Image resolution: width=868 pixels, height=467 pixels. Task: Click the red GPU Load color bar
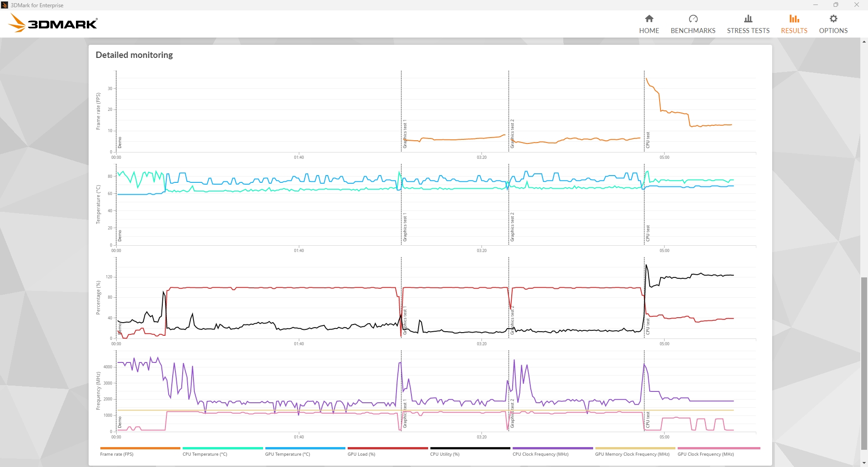point(387,448)
